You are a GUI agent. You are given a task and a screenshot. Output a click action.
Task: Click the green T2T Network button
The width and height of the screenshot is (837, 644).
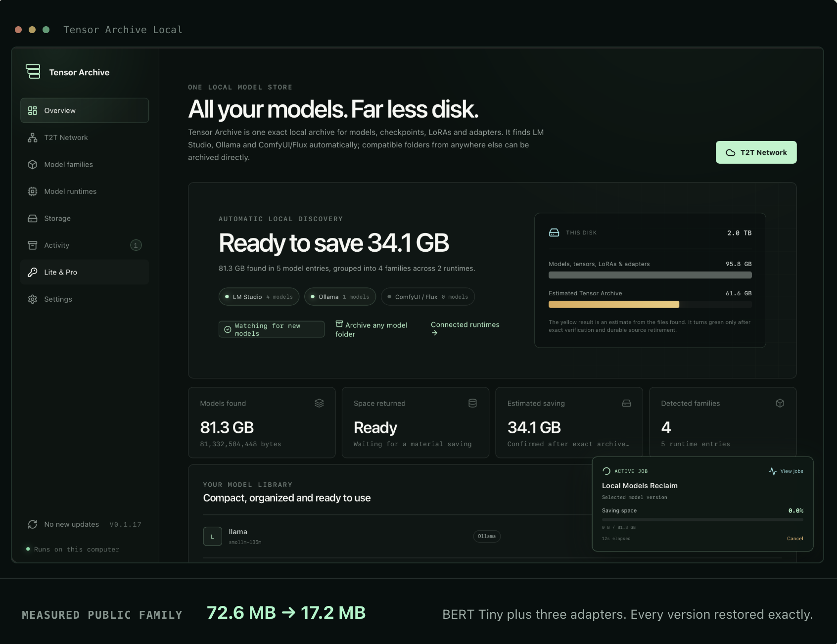point(756,152)
